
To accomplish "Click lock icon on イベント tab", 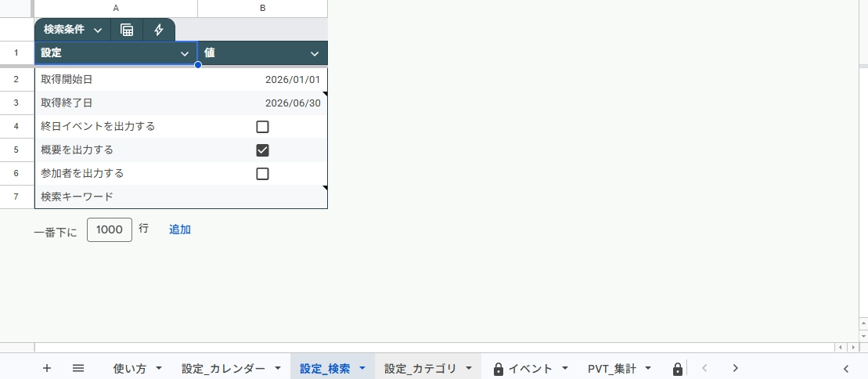I will pos(499,369).
